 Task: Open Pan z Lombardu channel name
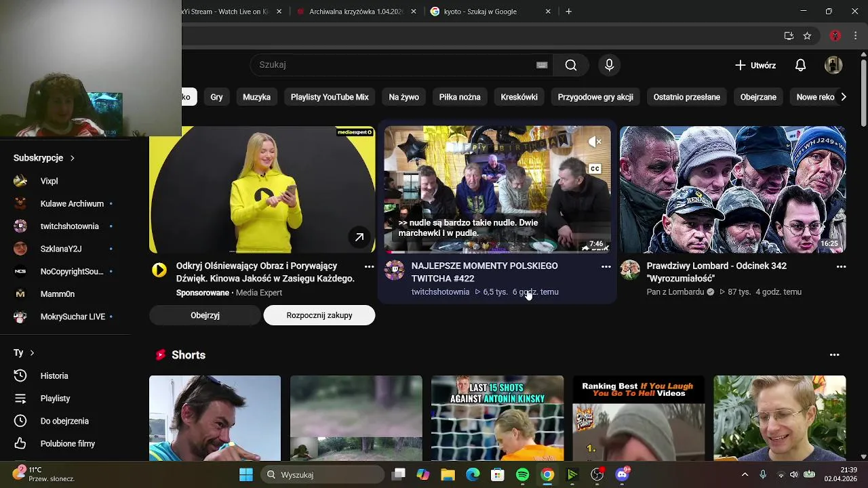pos(675,292)
